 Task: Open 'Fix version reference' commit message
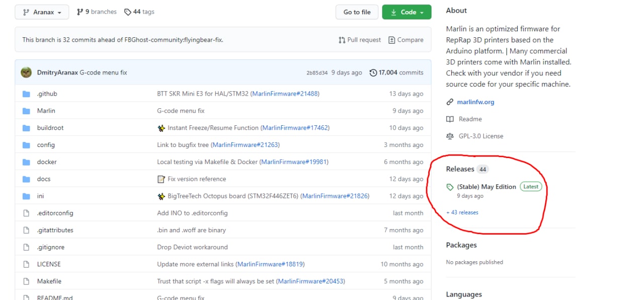click(197, 179)
